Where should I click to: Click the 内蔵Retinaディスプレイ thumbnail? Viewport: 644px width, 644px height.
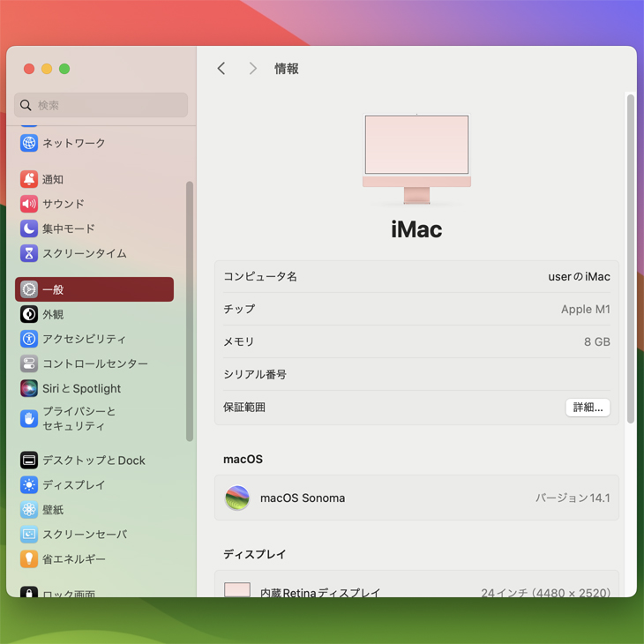(x=237, y=589)
